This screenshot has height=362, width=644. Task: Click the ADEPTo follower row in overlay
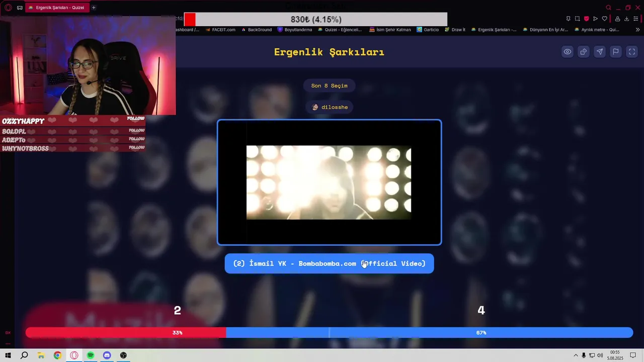pos(73,140)
